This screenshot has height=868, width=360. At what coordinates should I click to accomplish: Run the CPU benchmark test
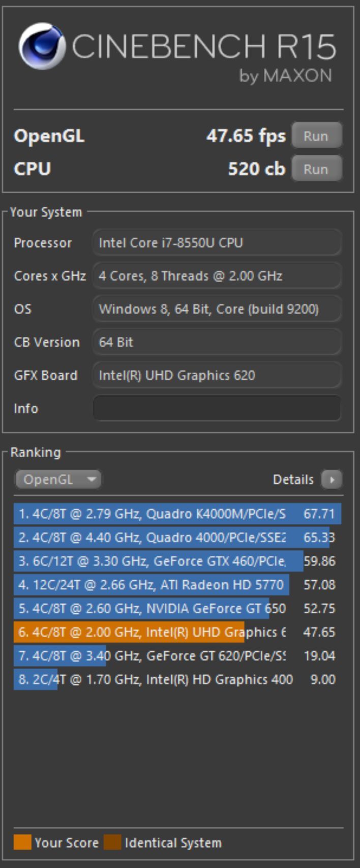pos(316,169)
